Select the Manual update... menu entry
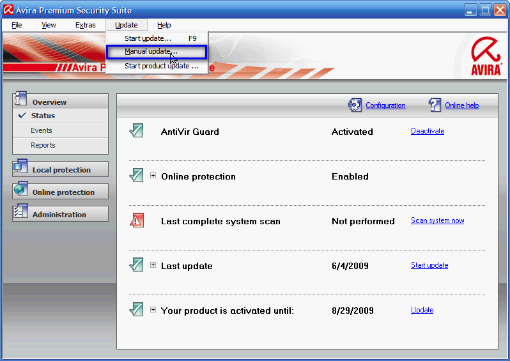This screenshot has width=510, height=361. pyautogui.click(x=157, y=52)
